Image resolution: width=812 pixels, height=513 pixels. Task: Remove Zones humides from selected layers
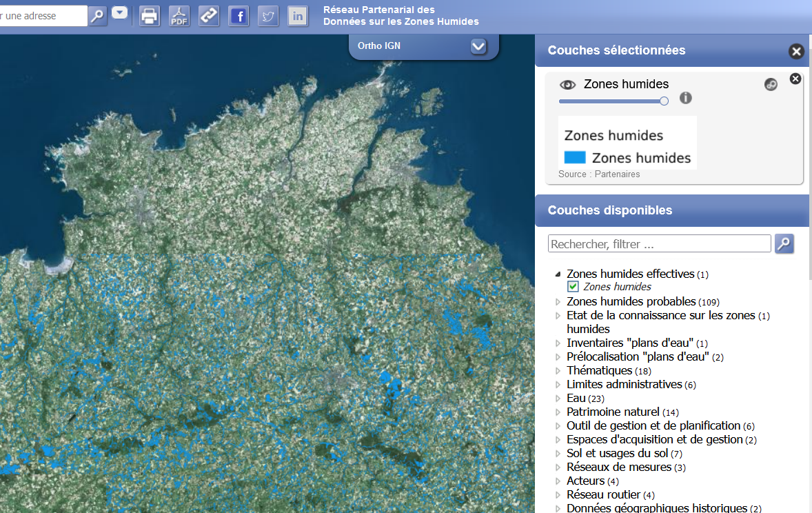click(x=795, y=79)
